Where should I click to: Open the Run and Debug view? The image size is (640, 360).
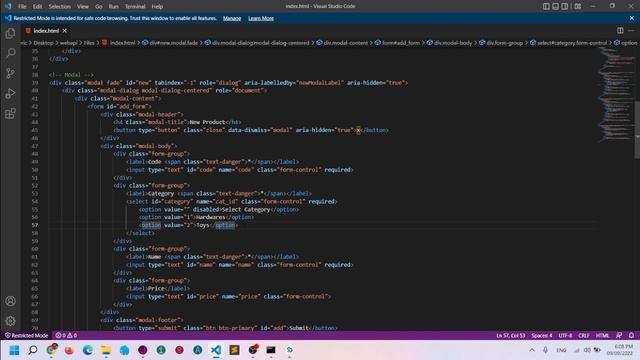click(11, 93)
